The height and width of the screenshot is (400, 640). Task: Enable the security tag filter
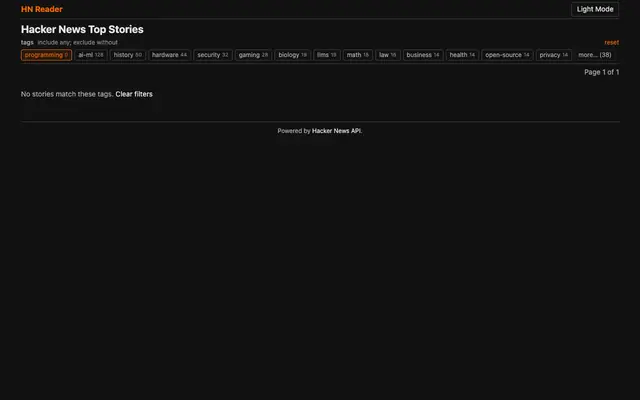(x=213, y=55)
